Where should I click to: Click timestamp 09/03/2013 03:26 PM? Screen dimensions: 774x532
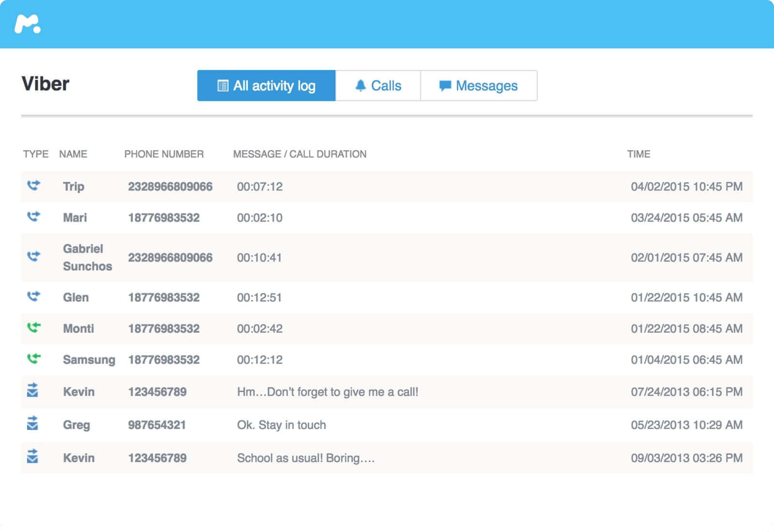coord(687,458)
